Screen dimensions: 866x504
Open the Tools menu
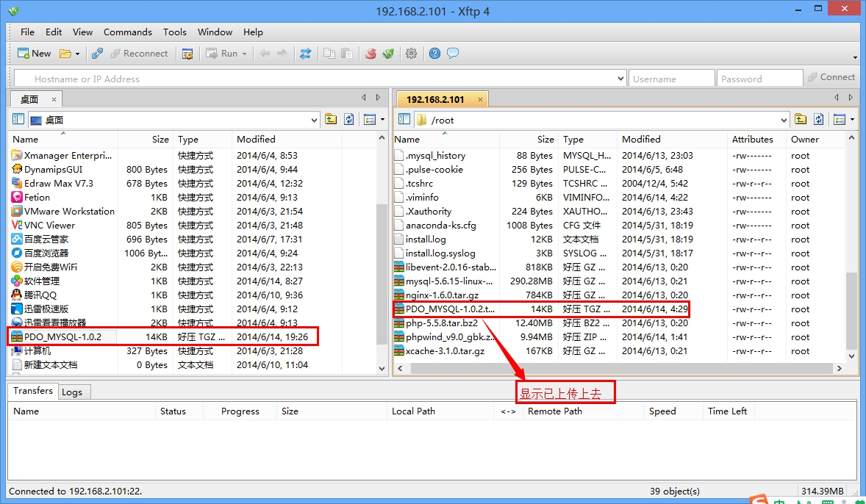click(x=174, y=32)
